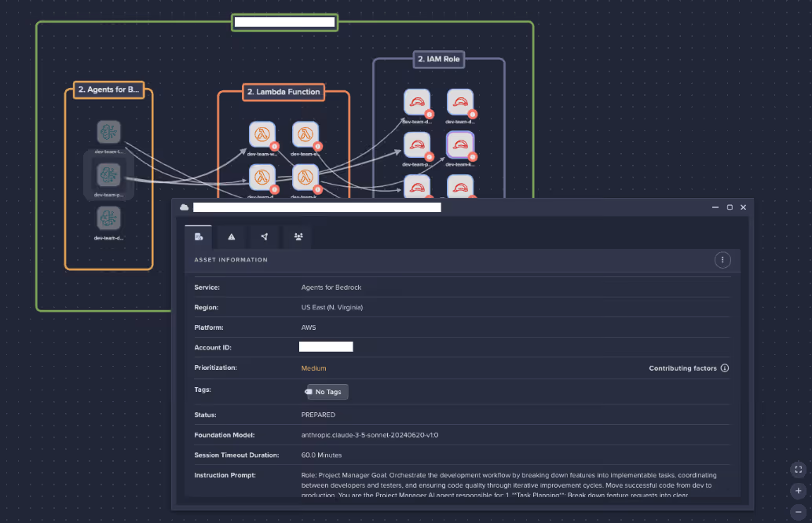Click the redacted Account ID field

(x=326, y=346)
